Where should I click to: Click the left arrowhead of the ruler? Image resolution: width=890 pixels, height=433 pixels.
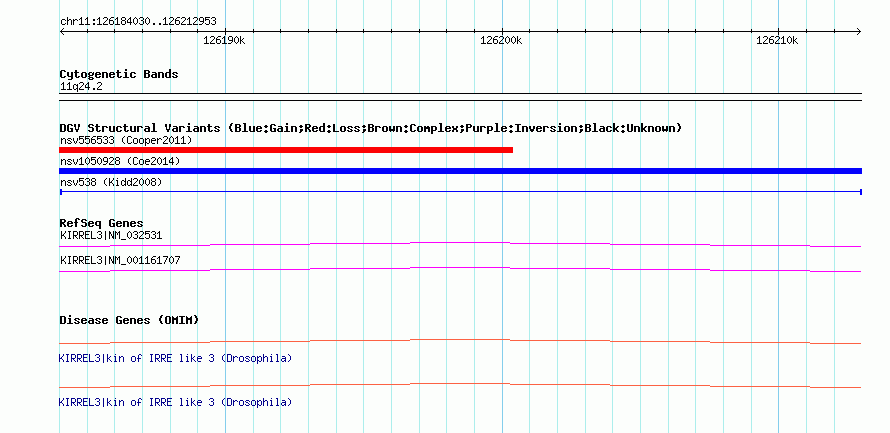click(62, 31)
